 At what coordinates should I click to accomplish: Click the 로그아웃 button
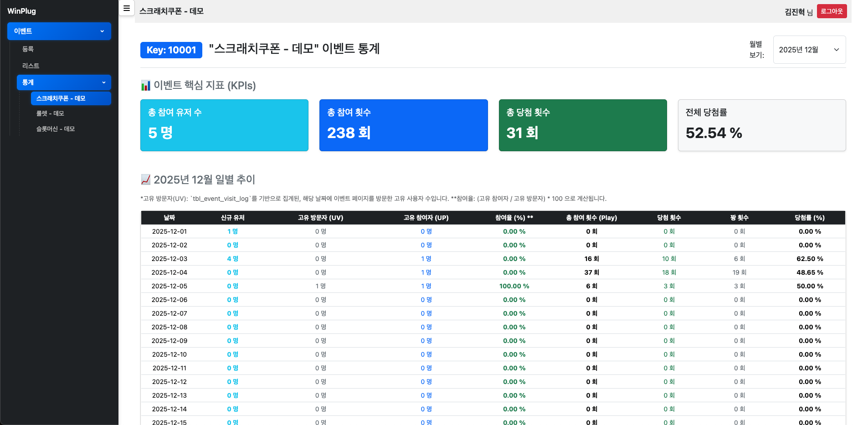[832, 11]
